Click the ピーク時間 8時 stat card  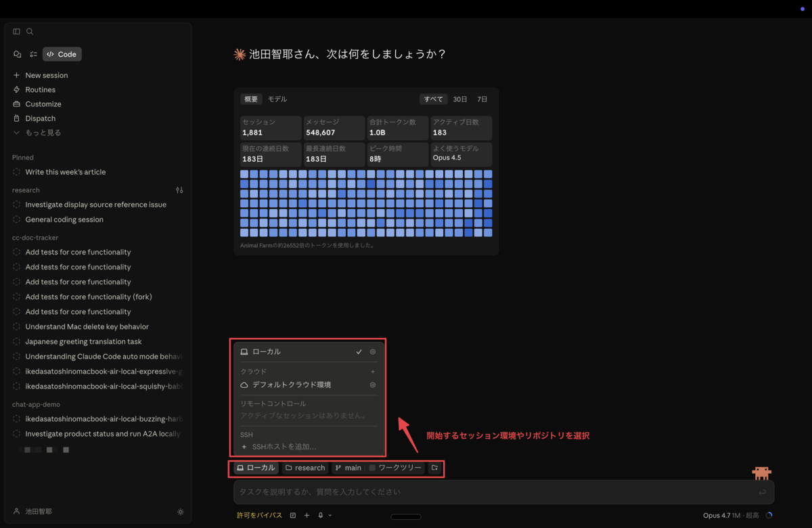coord(398,154)
